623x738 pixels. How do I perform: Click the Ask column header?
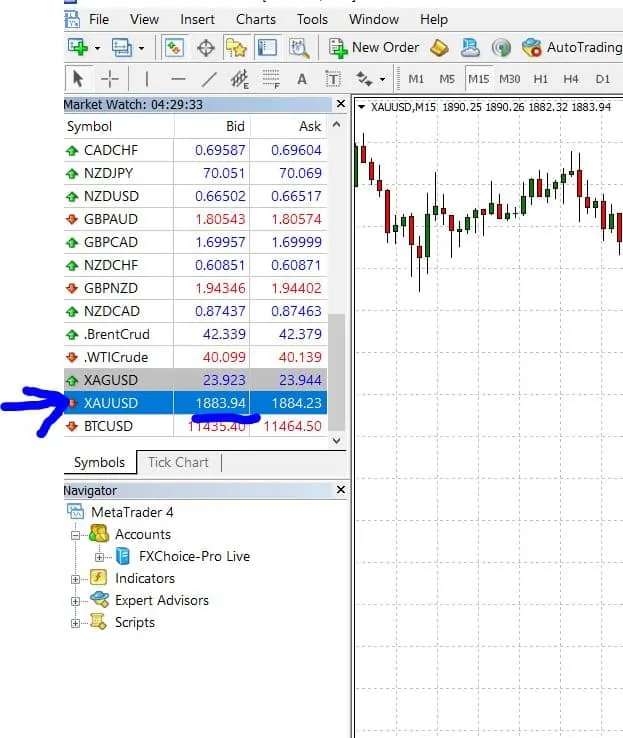(x=288, y=127)
